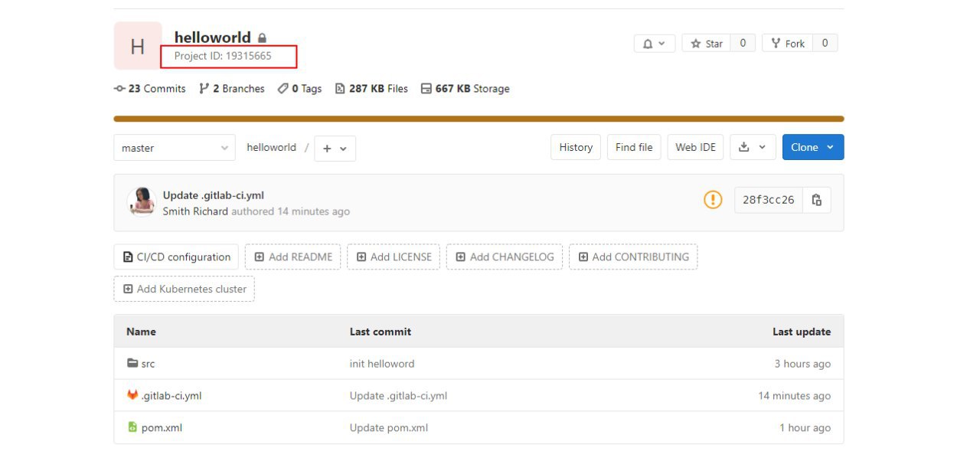The width and height of the screenshot is (980, 474).
Task: Open the 667 KB Storage link
Action: click(x=465, y=89)
